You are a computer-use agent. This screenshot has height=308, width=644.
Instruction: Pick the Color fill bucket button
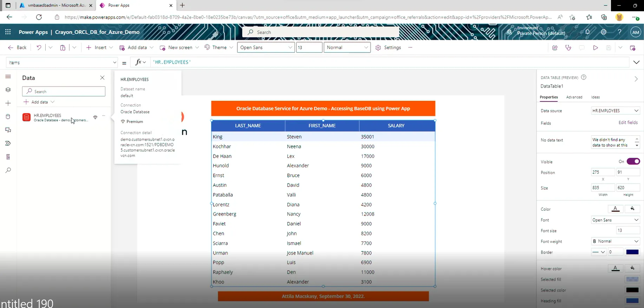tap(632, 209)
